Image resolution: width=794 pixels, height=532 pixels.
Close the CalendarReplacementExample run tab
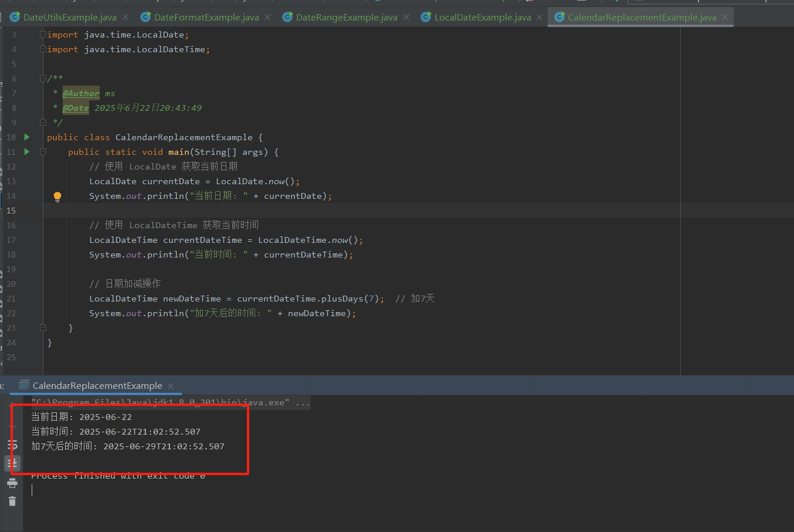point(171,386)
